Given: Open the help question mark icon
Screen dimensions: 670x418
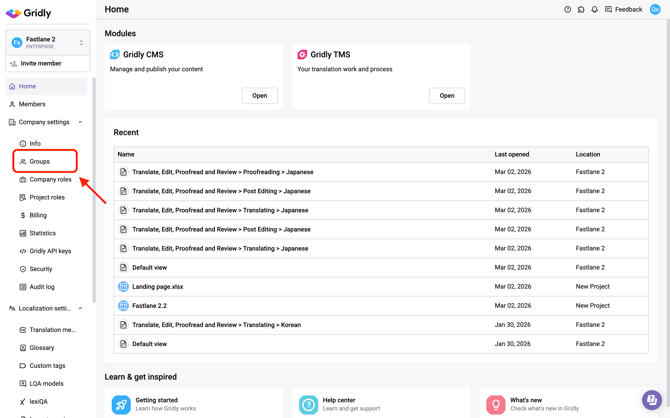Looking at the screenshot, I should tap(567, 10).
